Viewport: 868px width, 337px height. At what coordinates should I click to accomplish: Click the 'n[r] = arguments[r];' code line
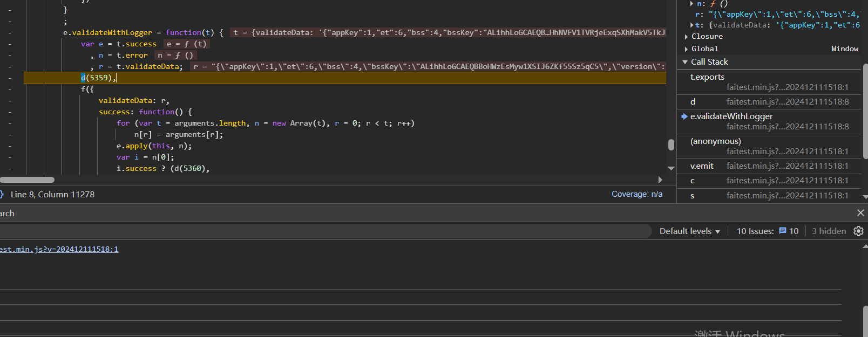coord(179,134)
